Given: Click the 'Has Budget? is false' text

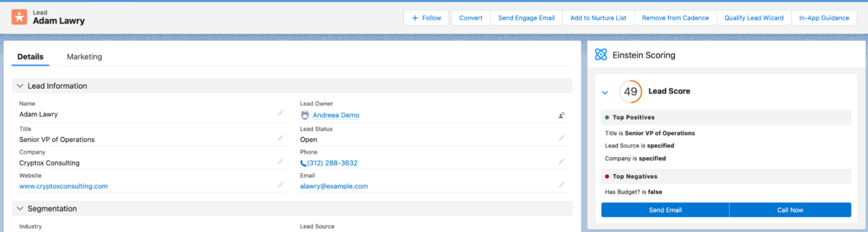Looking at the screenshot, I should coord(633,192).
